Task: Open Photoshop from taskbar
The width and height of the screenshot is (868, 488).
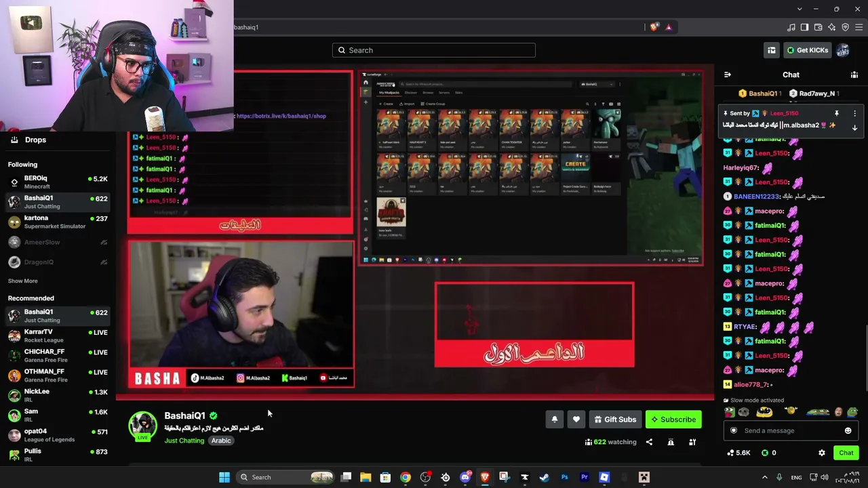Action: [564, 477]
